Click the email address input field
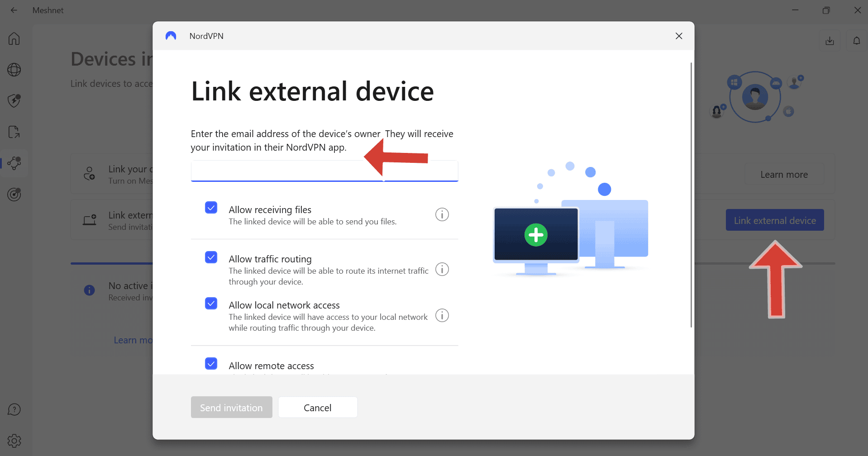The height and width of the screenshot is (456, 868). 324,171
